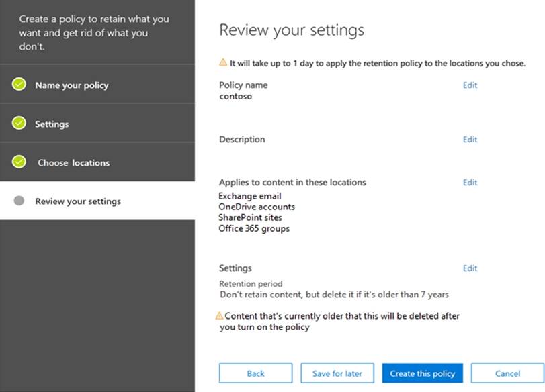Click the green checkmark next to Settings step
The width and height of the screenshot is (545, 392).
point(19,124)
